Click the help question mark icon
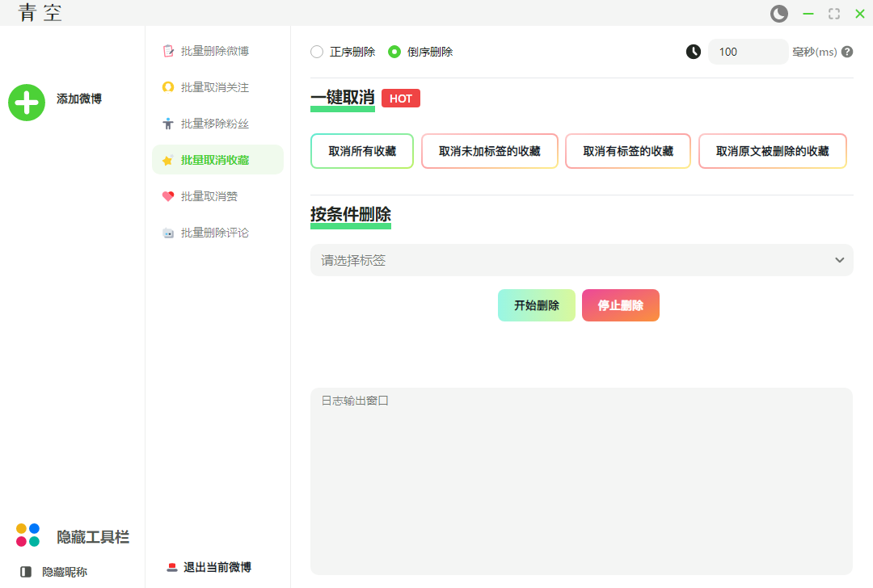The width and height of the screenshot is (873, 588). (847, 52)
